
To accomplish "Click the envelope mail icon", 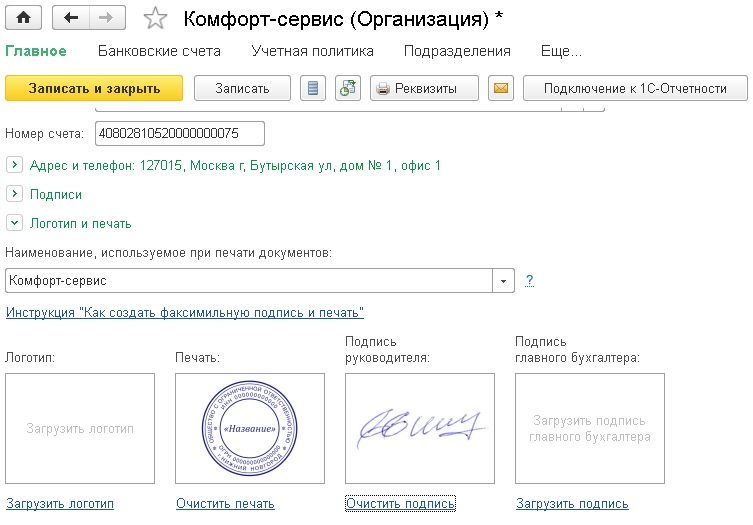I will point(501,88).
